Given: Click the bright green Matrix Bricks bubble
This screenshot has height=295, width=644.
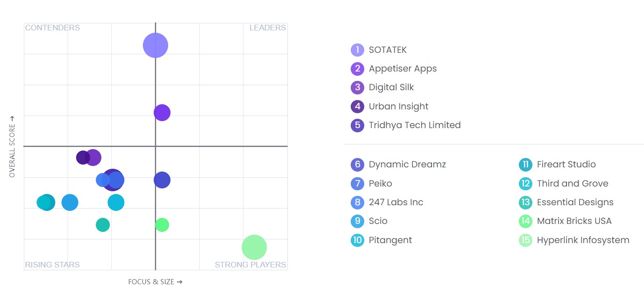Looking at the screenshot, I should [x=162, y=225].
